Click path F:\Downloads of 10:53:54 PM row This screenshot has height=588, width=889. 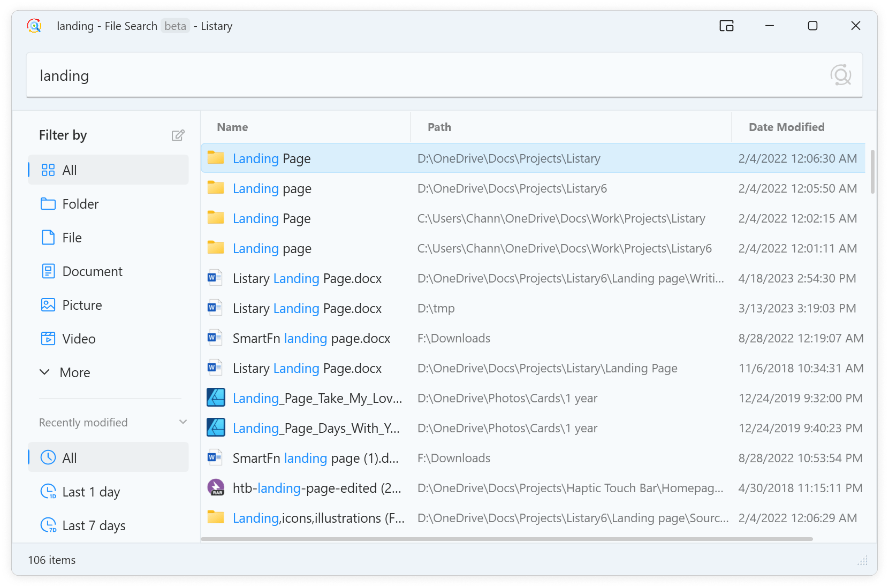[454, 458]
